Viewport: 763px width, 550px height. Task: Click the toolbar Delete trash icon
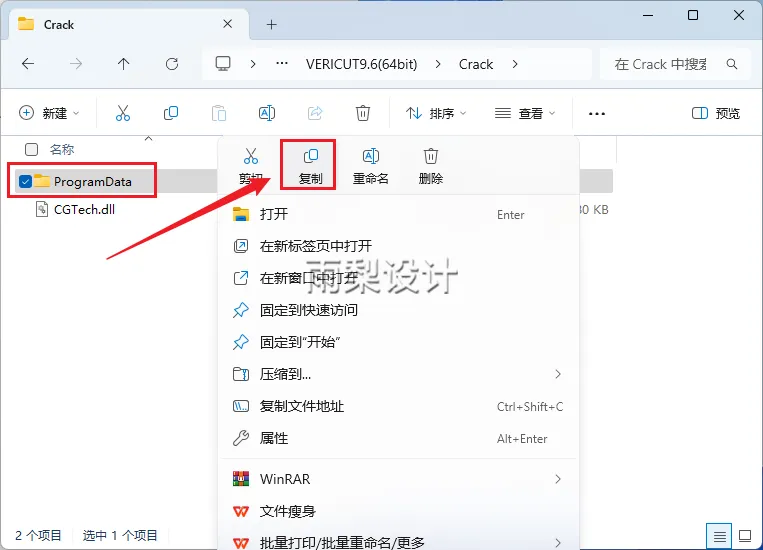(363, 113)
